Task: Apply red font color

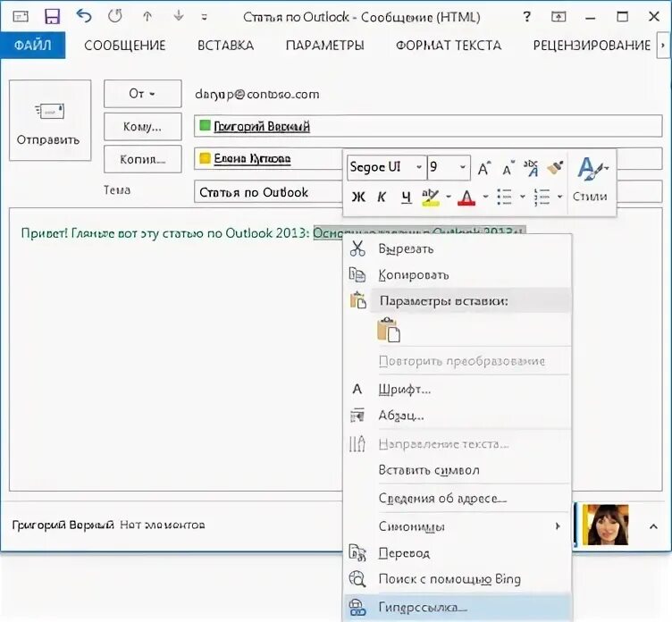Action: 466,198
